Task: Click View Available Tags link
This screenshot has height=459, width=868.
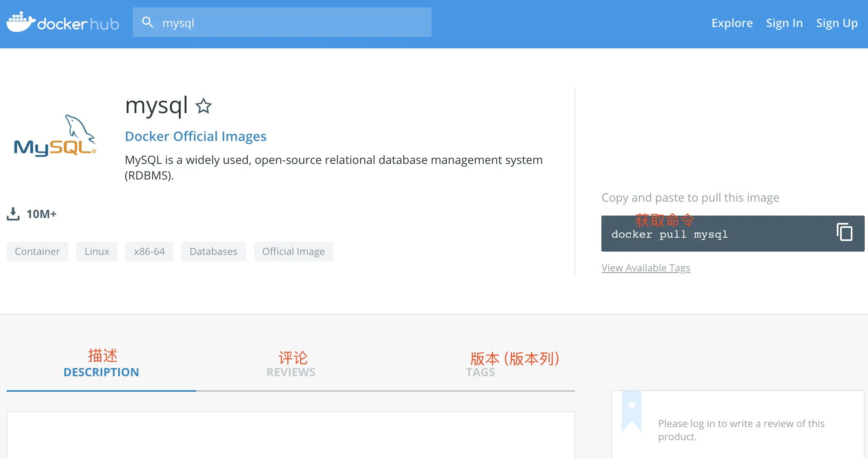Action: 646,268
